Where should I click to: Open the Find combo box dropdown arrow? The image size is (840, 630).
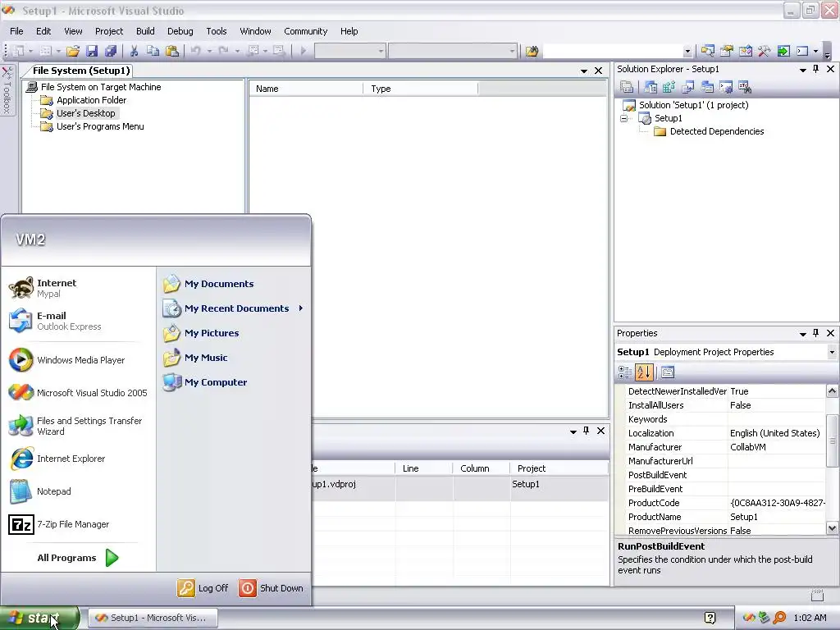687,52
